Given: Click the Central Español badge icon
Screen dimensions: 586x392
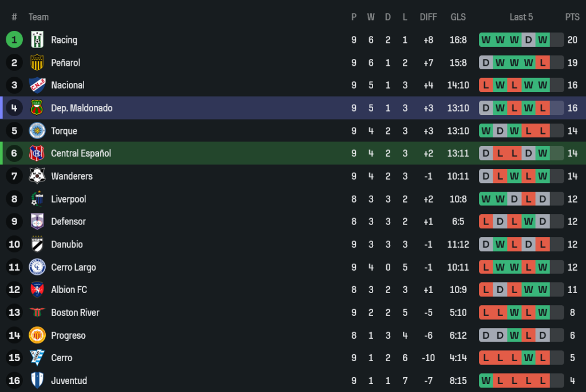Looking at the screenshot, I should [37, 153].
